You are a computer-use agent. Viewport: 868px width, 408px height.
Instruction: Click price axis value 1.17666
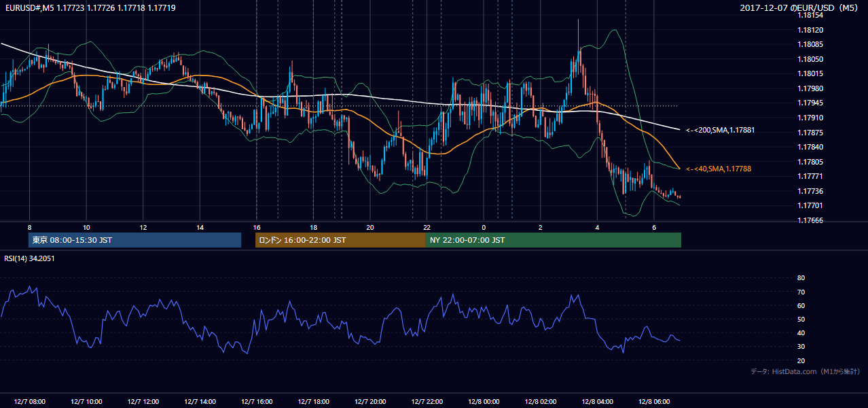coord(810,220)
